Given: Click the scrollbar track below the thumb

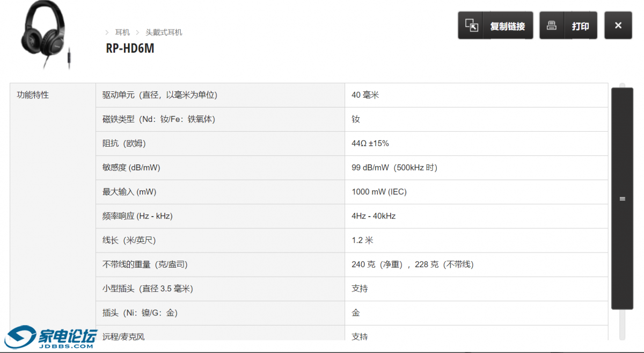Looking at the screenshot, I should pyautogui.click(x=622, y=324).
